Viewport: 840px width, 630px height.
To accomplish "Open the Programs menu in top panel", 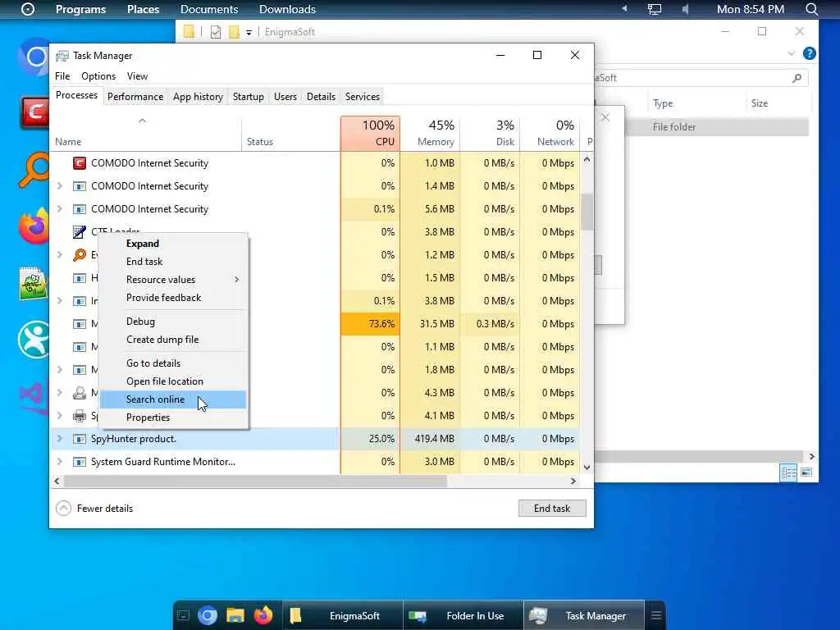I will [81, 9].
